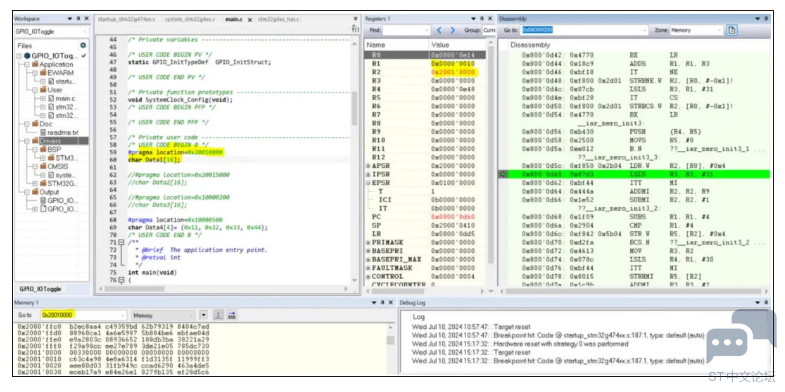Switch to the stm32g4xx_hal.c tab
785x392 pixels.
tap(278, 19)
